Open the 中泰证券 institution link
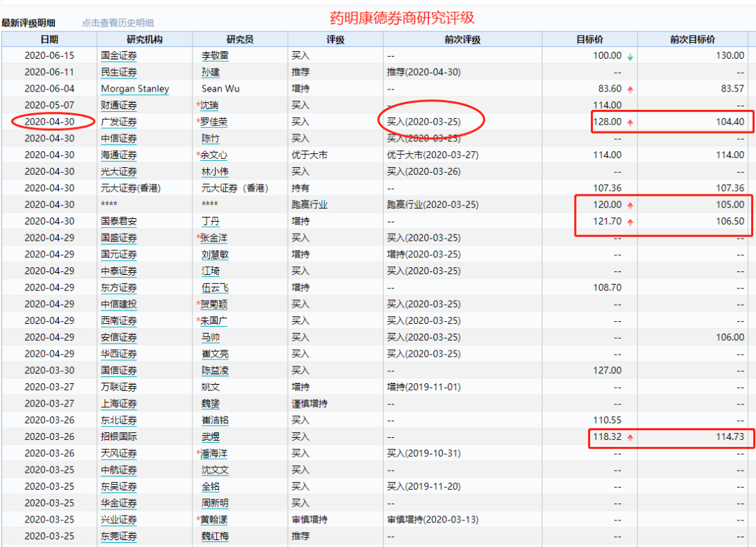This screenshot has width=756, height=547. pos(118,271)
